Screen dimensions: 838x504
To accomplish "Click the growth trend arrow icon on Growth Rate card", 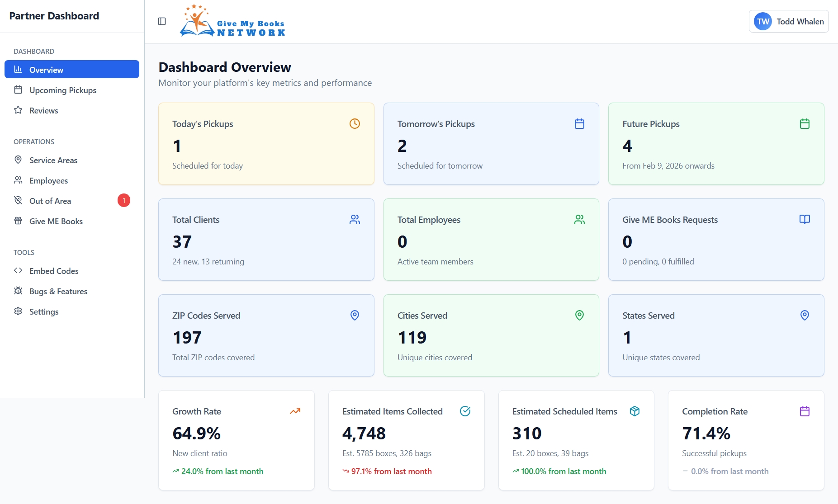I will tap(294, 411).
